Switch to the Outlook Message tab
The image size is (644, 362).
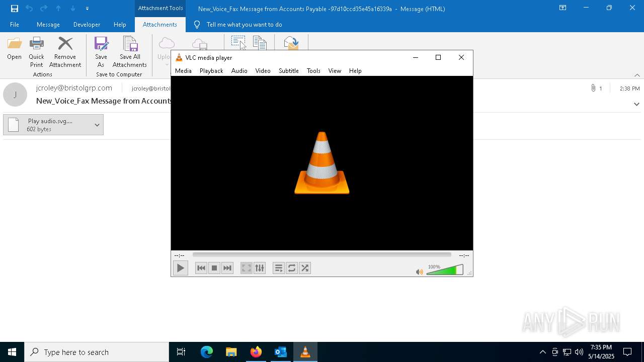(x=48, y=25)
